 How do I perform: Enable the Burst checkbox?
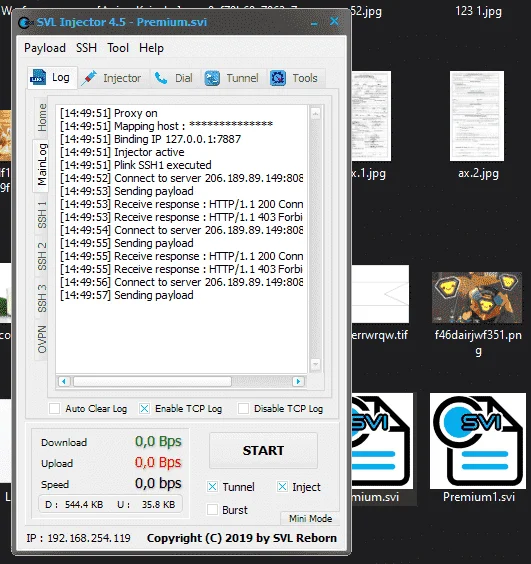(x=212, y=510)
